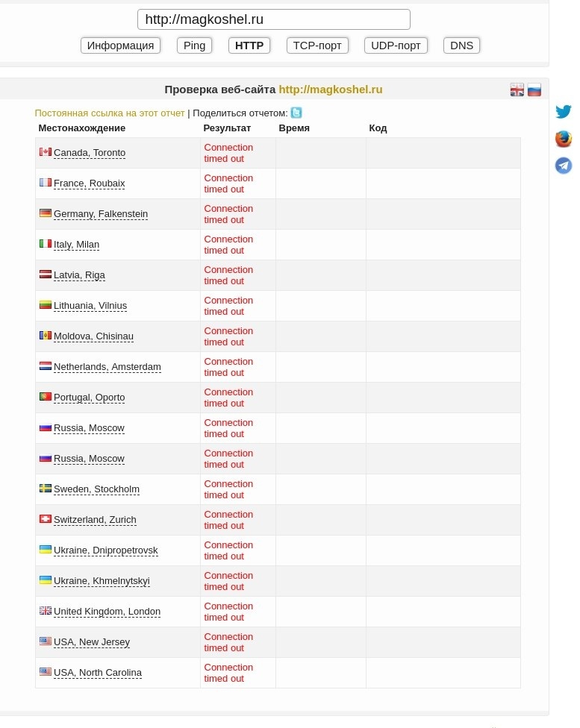The image size is (580, 728).
Task: Open the permanent report link
Action: [x=110, y=113]
